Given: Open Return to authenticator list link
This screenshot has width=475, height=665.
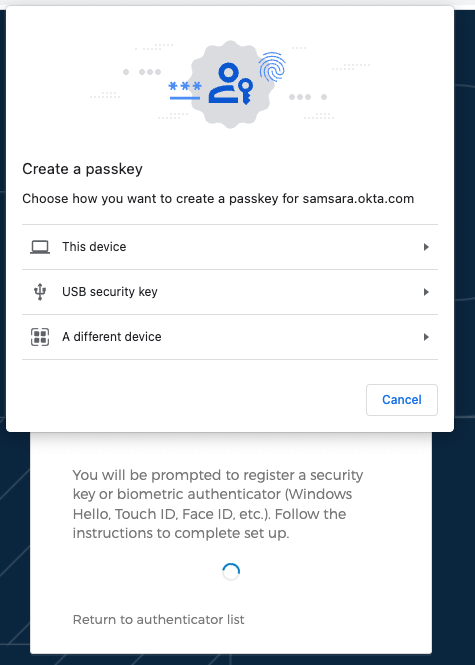Looking at the screenshot, I should [159, 620].
